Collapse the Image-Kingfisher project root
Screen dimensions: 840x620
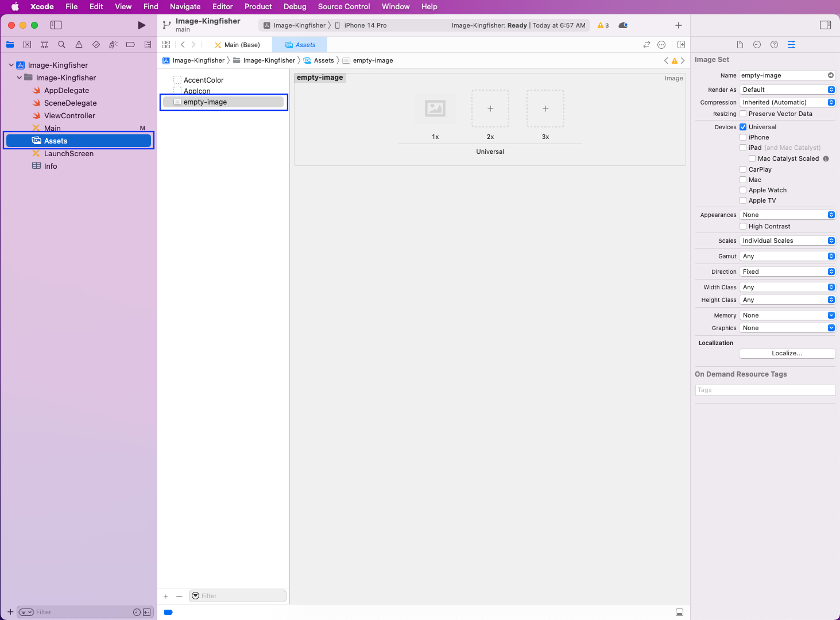[x=11, y=65]
